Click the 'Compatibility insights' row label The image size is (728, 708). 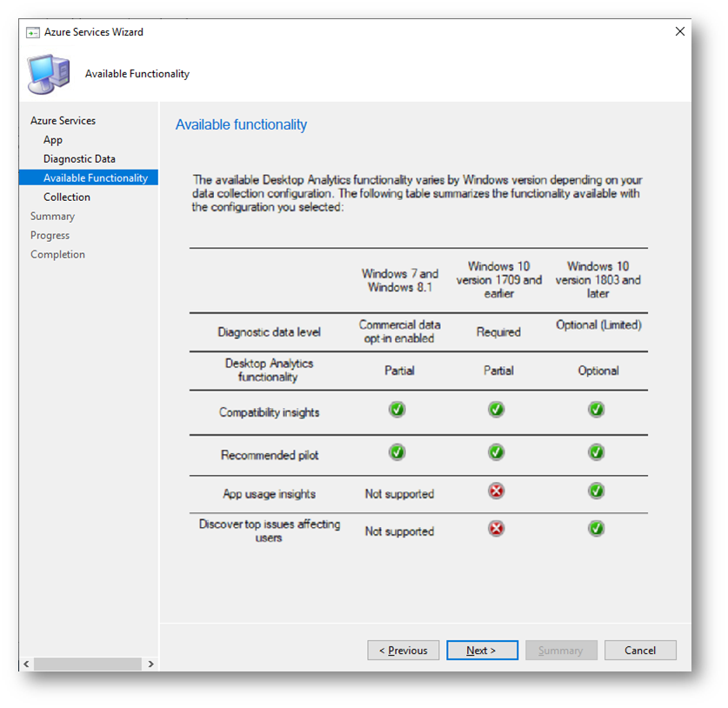[x=269, y=412]
